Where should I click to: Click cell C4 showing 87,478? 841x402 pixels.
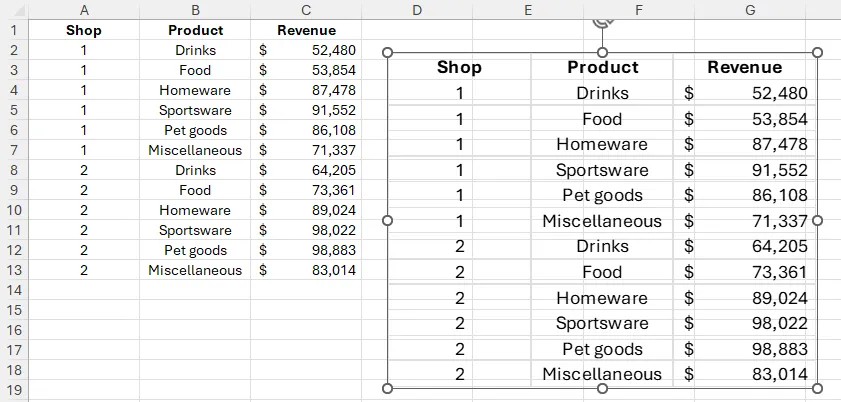tap(306, 90)
